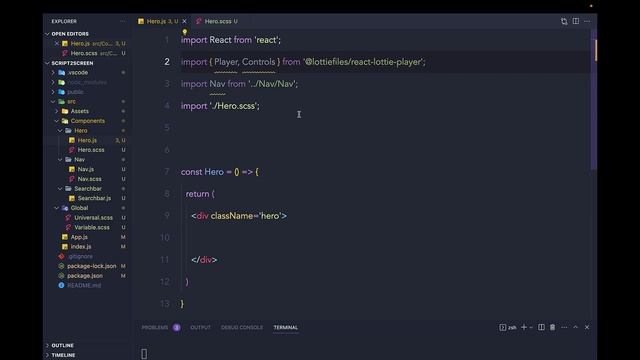
Task: Open editor More Actions ellipsis
Action: (x=587, y=21)
